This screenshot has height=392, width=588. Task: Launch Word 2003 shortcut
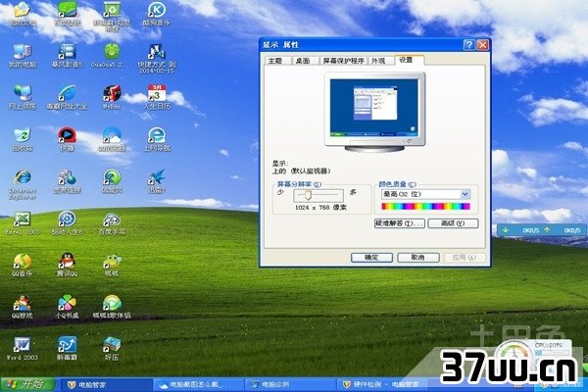[23, 346]
